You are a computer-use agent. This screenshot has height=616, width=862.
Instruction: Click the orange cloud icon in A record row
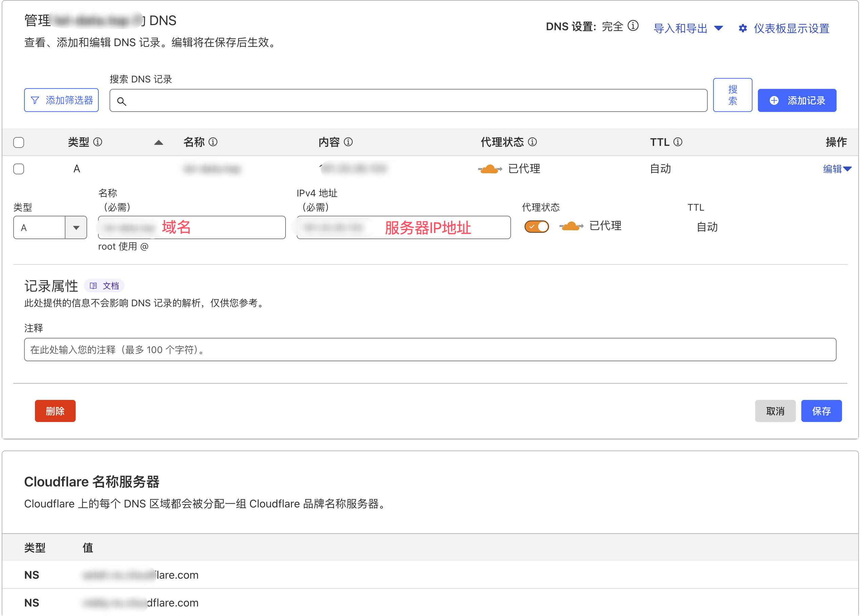(x=490, y=169)
